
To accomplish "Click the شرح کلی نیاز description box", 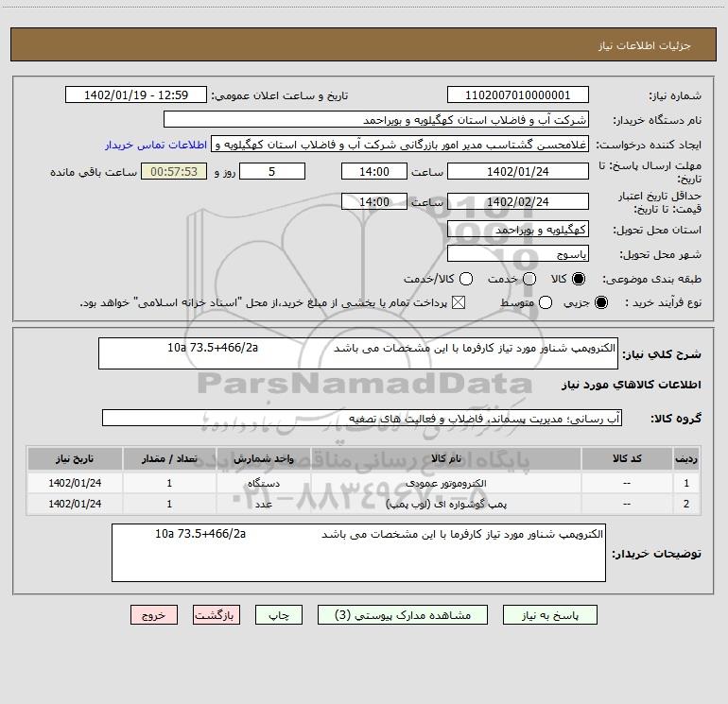I will (x=358, y=353).
